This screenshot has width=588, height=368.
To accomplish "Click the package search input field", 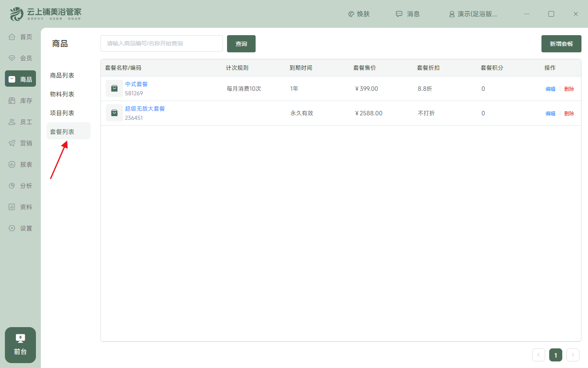I will (x=161, y=43).
